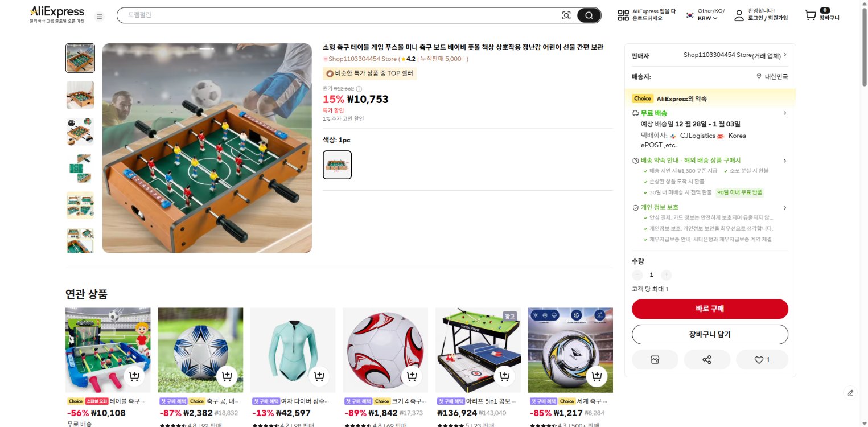868x427 pixels.
Task: Select the 1pc color variant swatch
Action: point(337,165)
